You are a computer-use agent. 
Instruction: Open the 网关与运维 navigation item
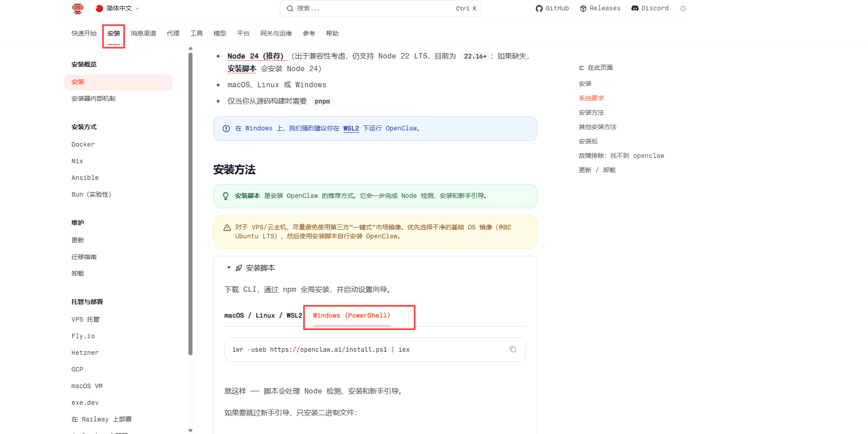click(275, 33)
